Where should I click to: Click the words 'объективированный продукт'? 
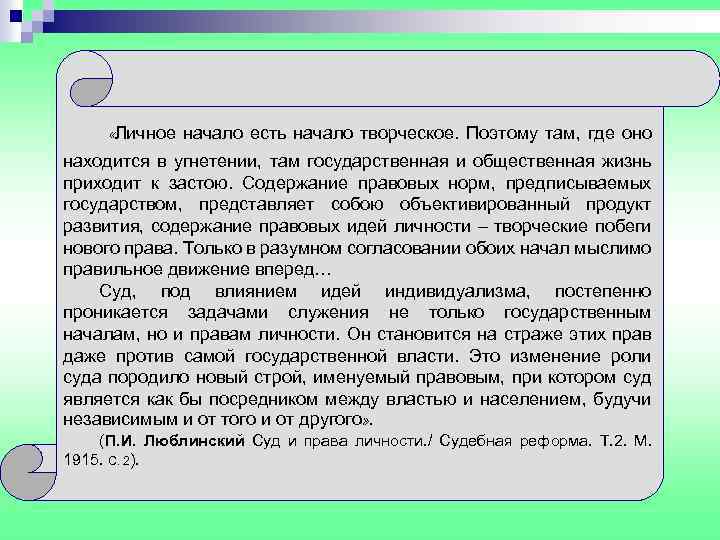pos(525,205)
